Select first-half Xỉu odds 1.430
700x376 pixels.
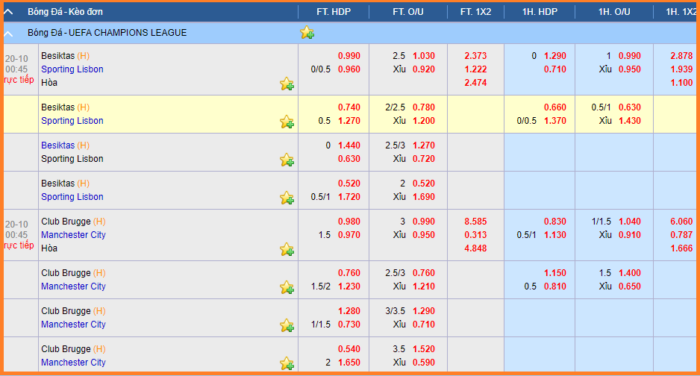coord(629,121)
